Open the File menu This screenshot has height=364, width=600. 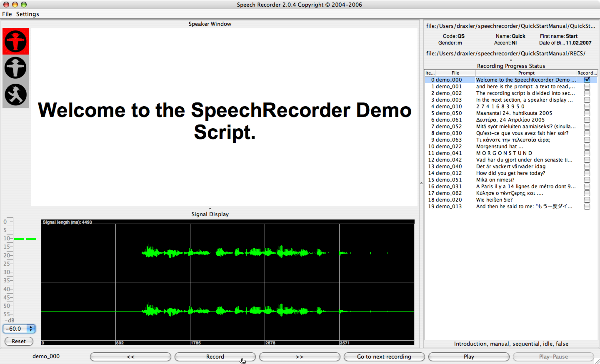pos(7,14)
